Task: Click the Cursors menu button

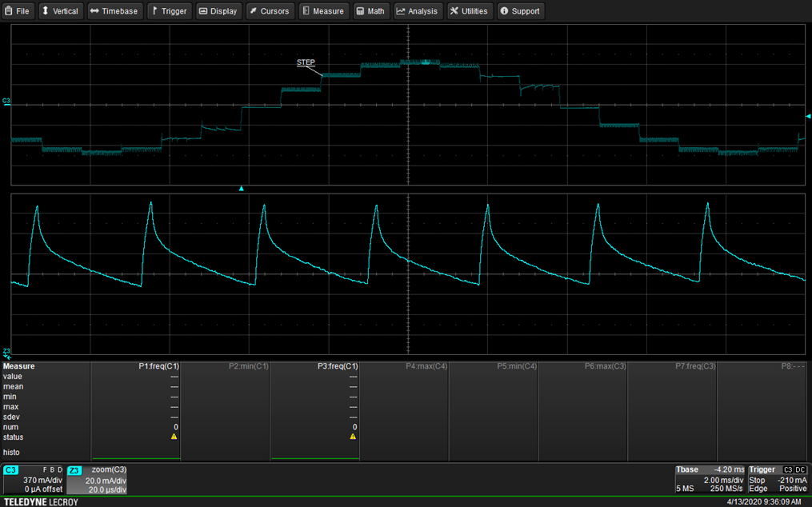Action: pos(269,11)
